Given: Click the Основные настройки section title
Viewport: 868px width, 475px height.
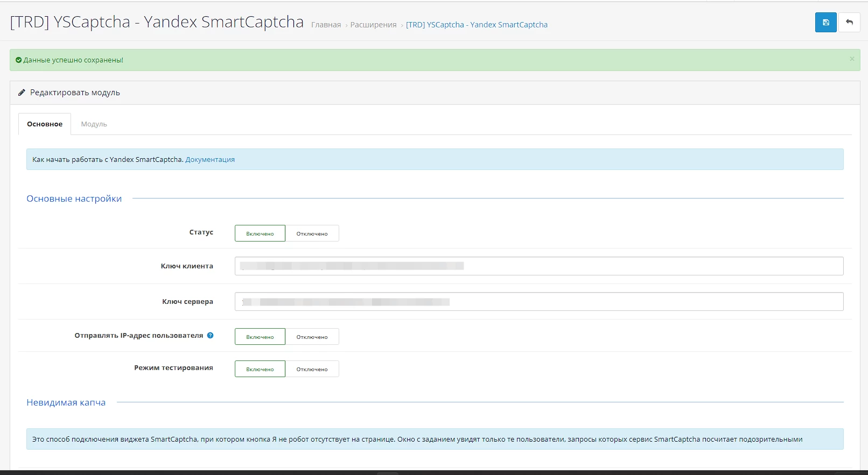Looking at the screenshot, I should pos(74,198).
